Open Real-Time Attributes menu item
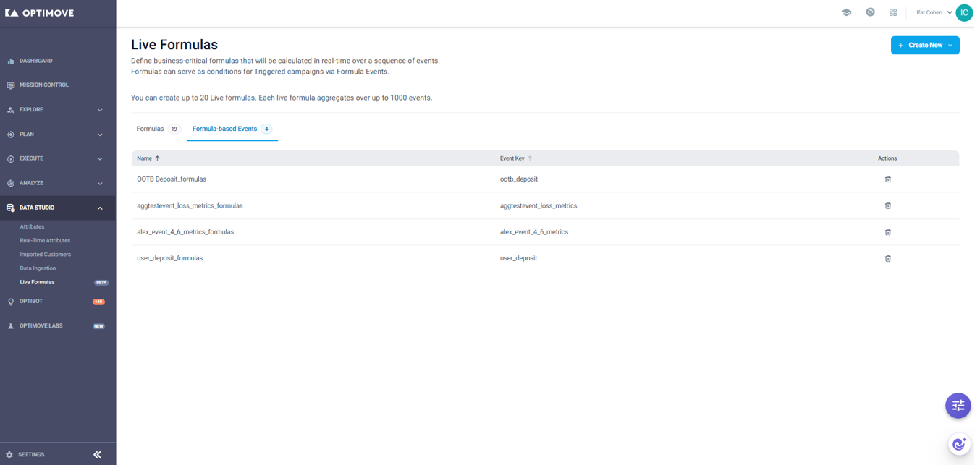Viewport: 980px width, 465px height. [x=45, y=240]
